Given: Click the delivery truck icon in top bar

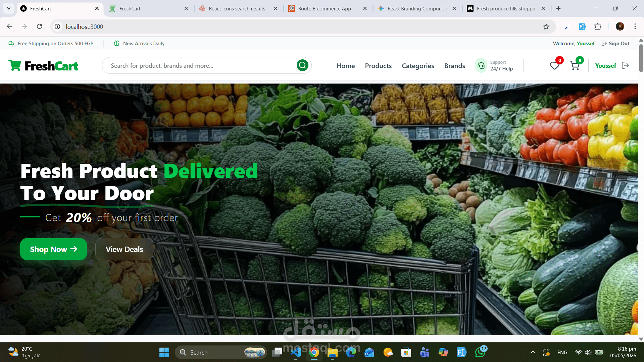Looking at the screenshot, I should 11,43.
